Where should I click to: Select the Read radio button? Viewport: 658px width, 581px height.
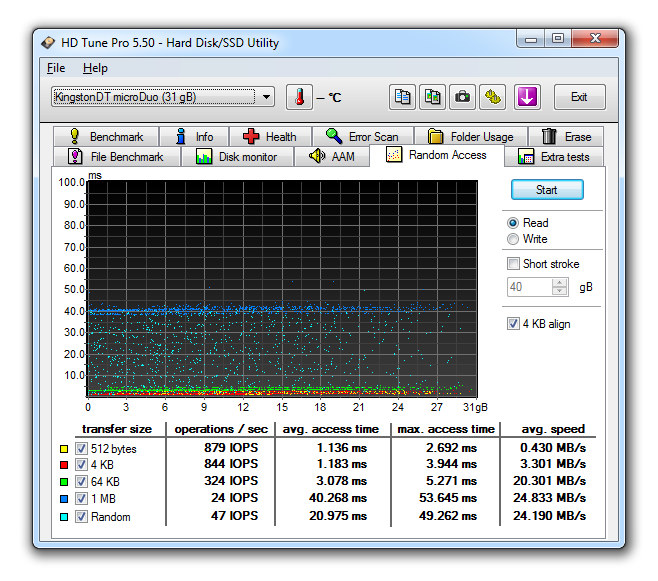click(513, 223)
